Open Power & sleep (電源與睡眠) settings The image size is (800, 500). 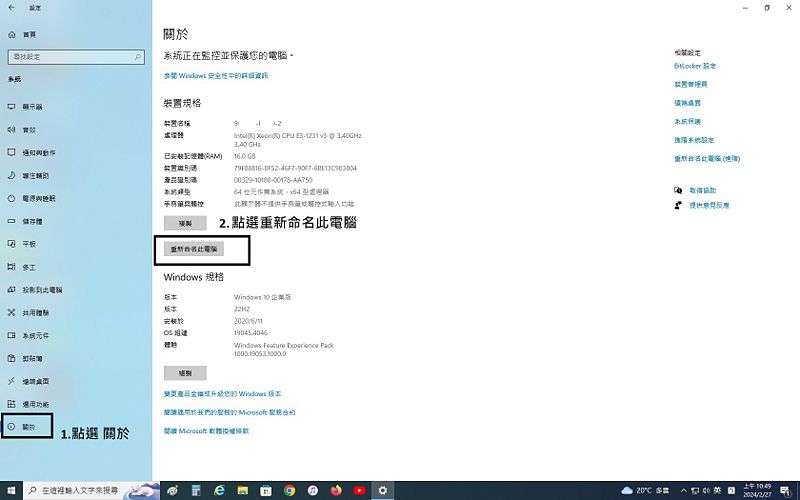(x=32, y=198)
